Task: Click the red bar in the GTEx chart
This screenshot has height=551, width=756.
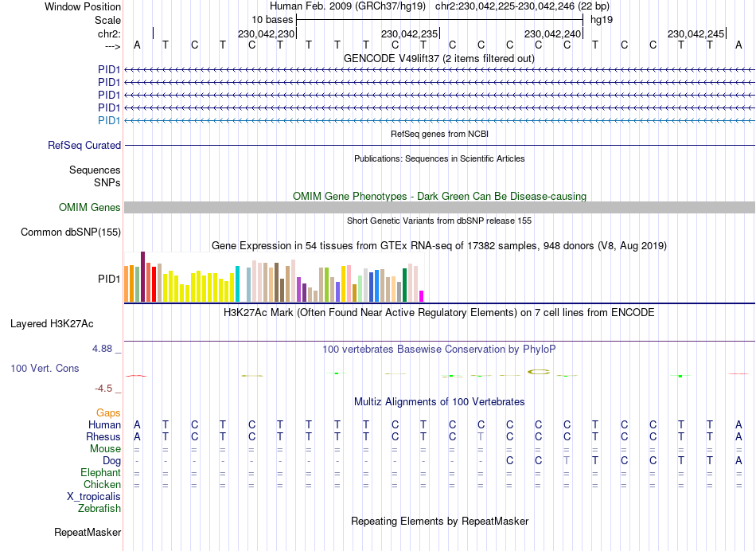Action: [154, 284]
